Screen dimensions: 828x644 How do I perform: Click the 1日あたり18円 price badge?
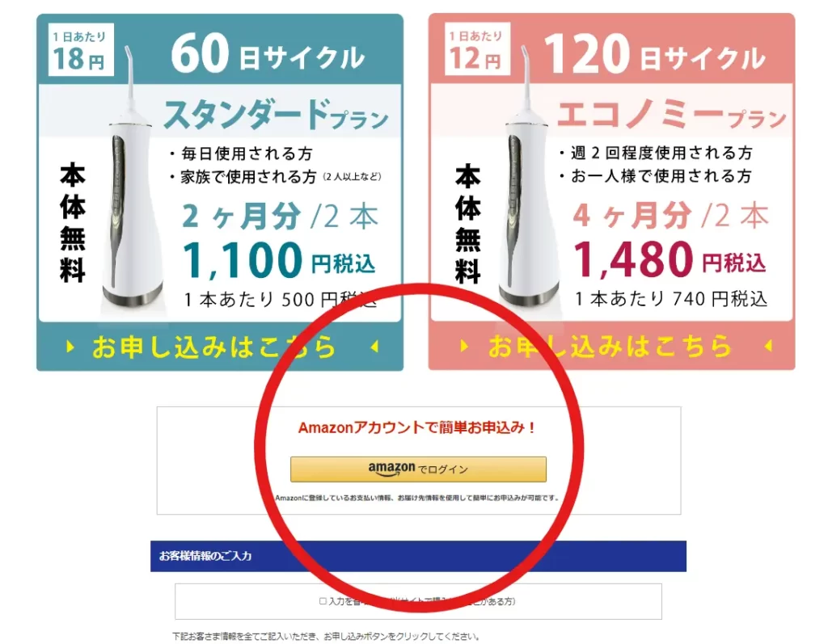tap(80, 49)
